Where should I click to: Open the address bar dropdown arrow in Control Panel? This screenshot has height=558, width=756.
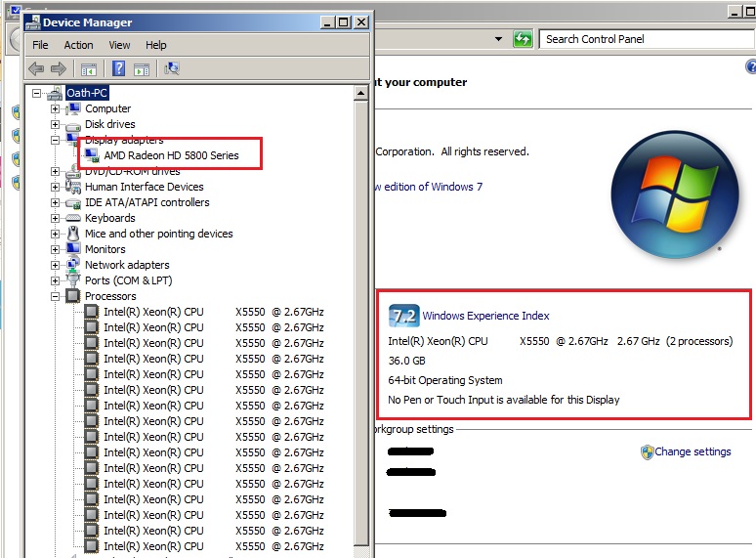tap(498, 39)
